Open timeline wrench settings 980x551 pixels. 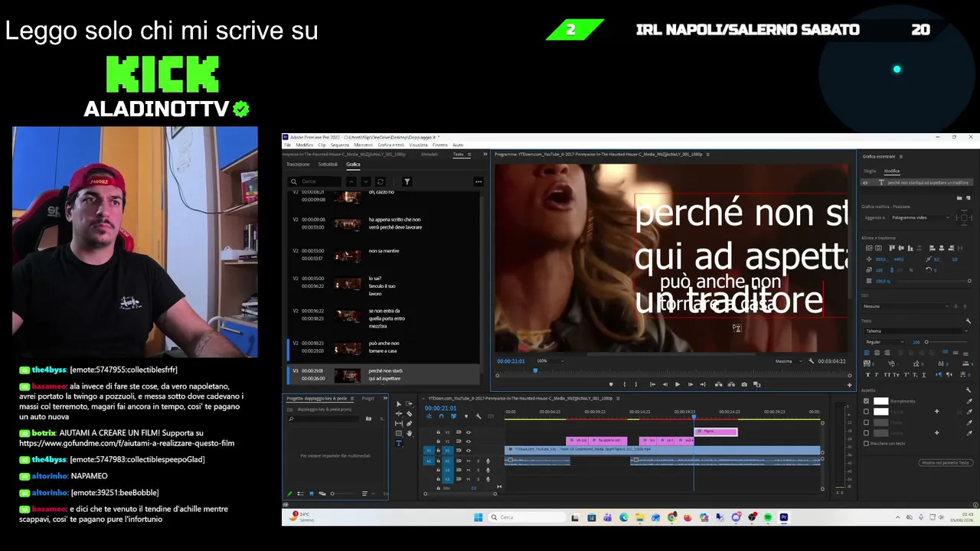(479, 416)
